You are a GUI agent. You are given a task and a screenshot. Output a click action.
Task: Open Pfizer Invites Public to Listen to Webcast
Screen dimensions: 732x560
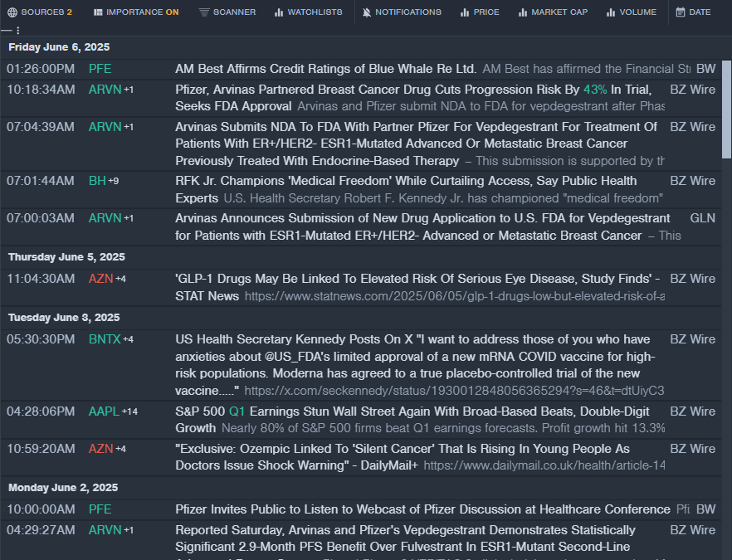tap(423, 509)
